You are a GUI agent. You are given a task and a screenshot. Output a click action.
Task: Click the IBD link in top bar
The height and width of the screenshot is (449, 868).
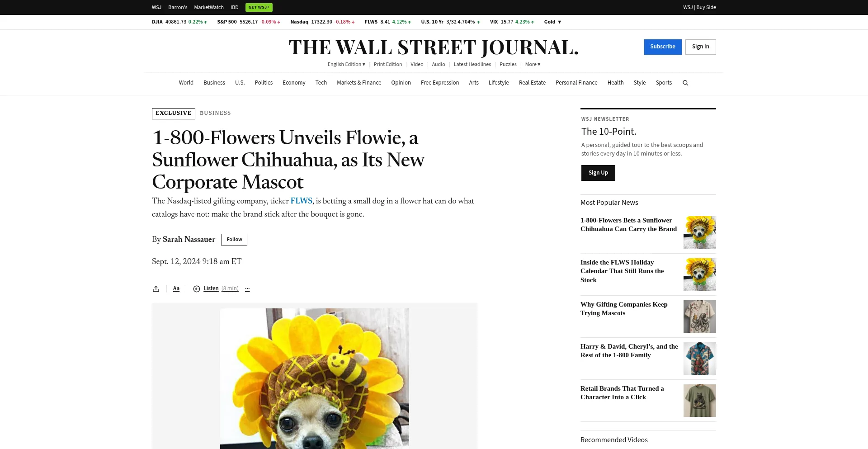[x=234, y=7]
